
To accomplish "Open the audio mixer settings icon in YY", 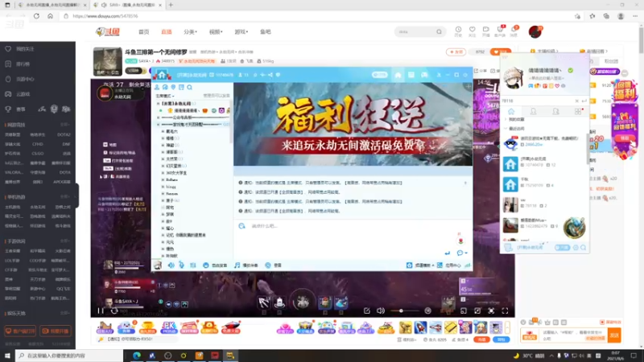I will [x=192, y=265].
